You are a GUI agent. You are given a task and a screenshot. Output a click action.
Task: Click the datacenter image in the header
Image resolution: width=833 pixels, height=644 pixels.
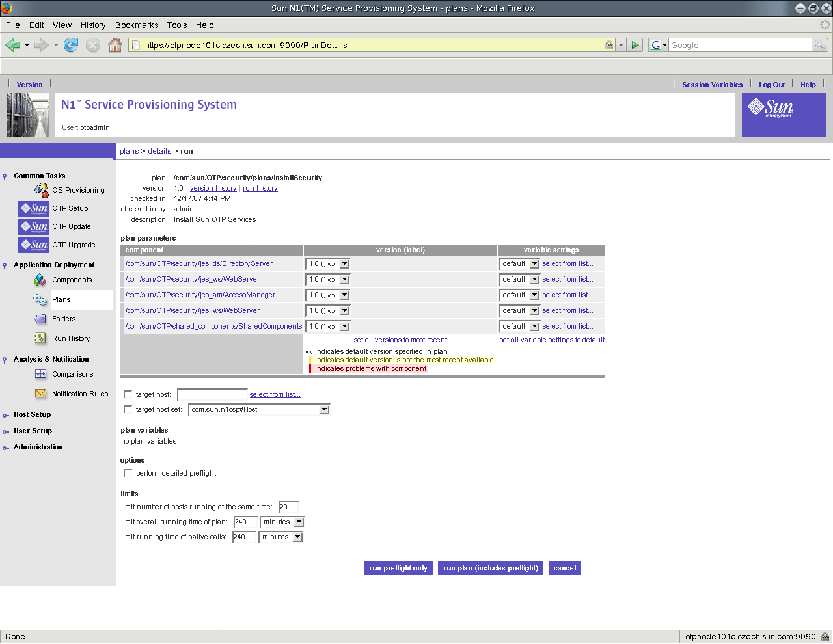point(27,114)
